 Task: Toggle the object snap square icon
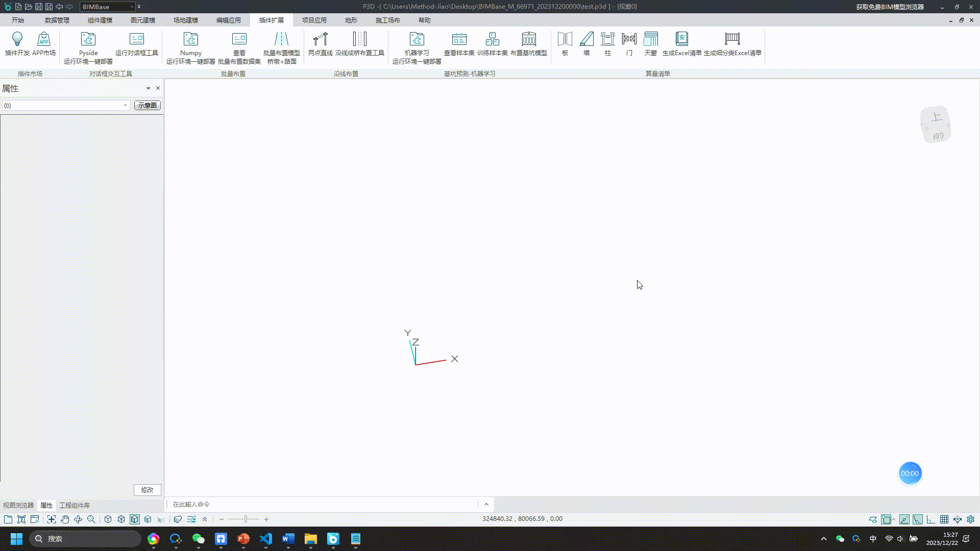[x=887, y=519]
